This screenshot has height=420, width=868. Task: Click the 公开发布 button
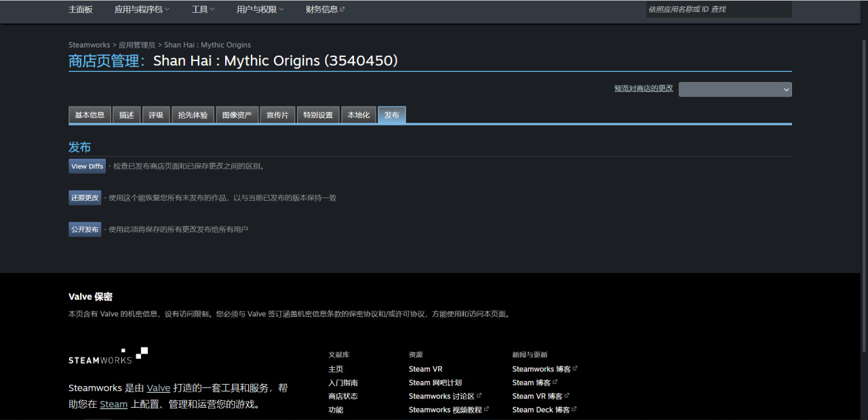click(x=85, y=229)
